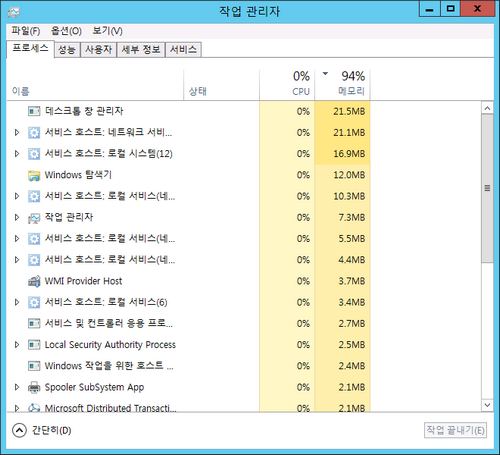Click the gear icon for 서비스 호스트: 네트워크 서비스

[34, 132]
